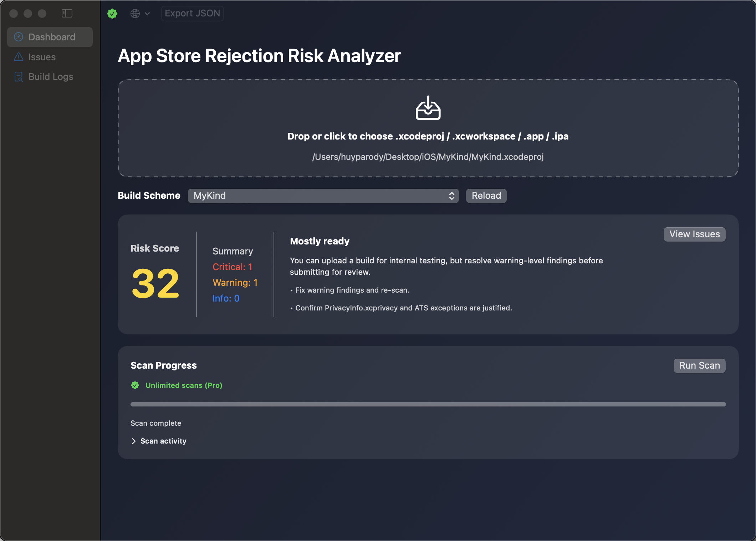
Task: Click the Export JSON button
Action: click(x=192, y=13)
